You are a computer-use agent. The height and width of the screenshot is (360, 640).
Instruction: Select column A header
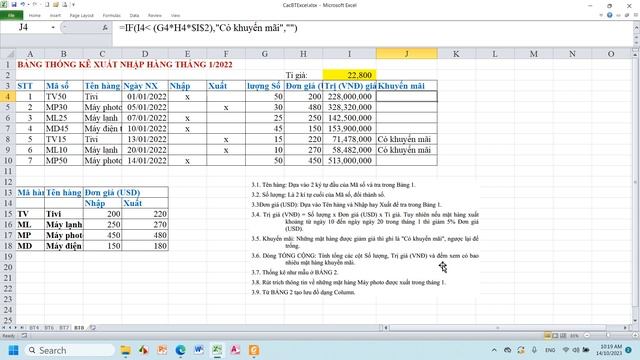[30, 53]
